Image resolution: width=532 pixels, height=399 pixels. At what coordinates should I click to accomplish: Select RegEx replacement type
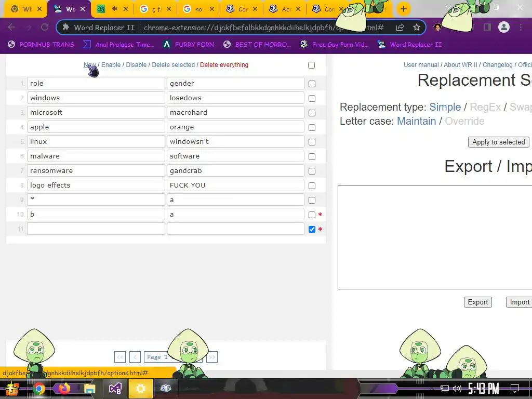[x=485, y=107]
